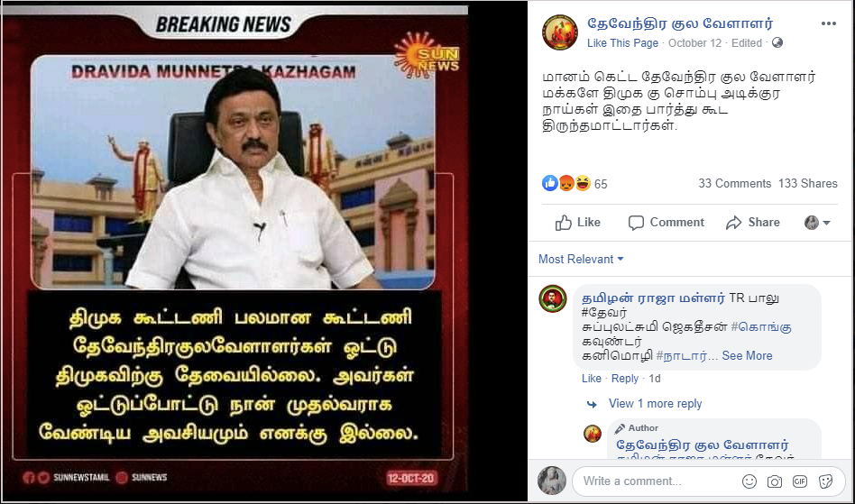Image resolution: width=855 pixels, height=504 pixels.
Task: Open the three-dot post options menu
Action: coord(828,23)
